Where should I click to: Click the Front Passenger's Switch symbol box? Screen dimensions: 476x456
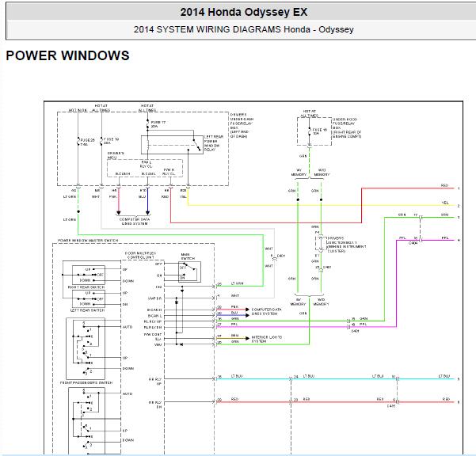86,348
